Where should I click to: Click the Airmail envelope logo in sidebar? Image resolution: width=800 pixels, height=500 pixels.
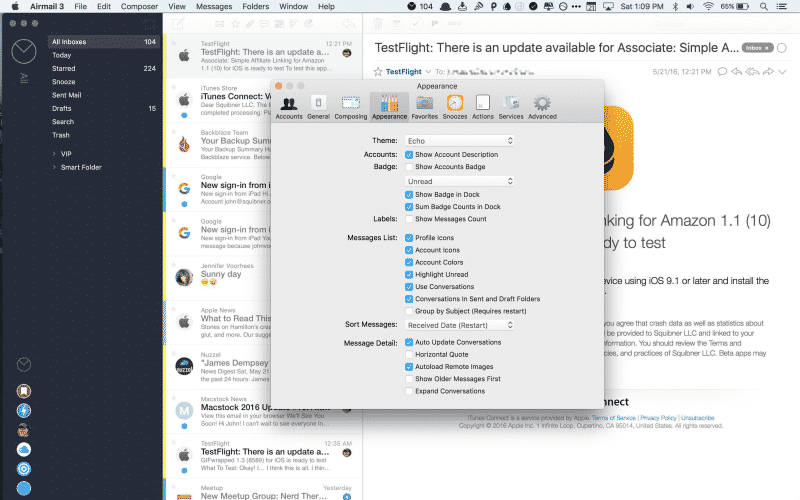[24, 51]
